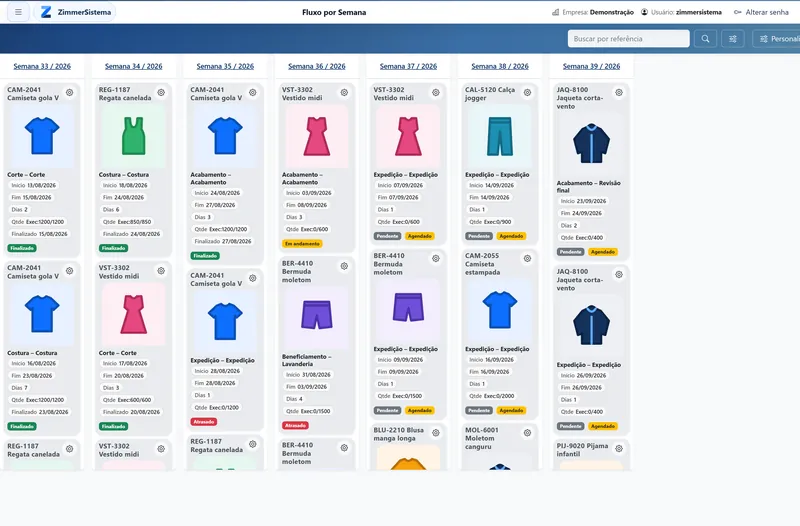Click JAQ-8100 Revisão final jacket image
This screenshot has height=526, width=800.
click(x=591, y=144)
